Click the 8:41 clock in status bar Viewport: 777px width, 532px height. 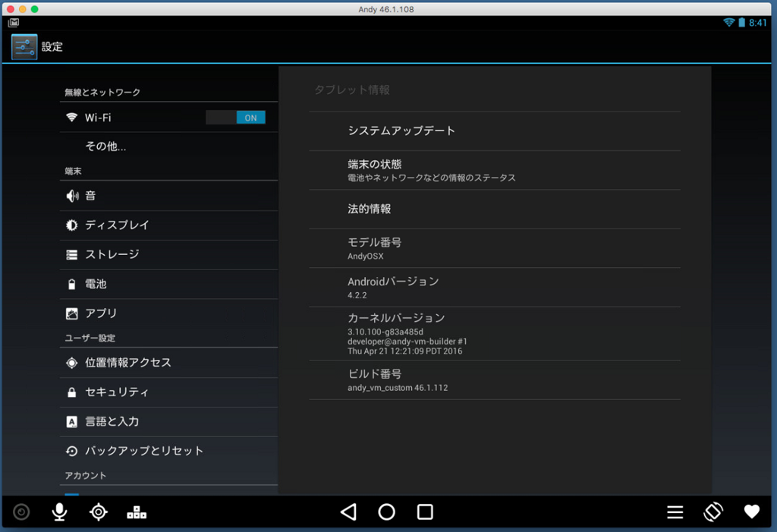[x=758, y=23]
